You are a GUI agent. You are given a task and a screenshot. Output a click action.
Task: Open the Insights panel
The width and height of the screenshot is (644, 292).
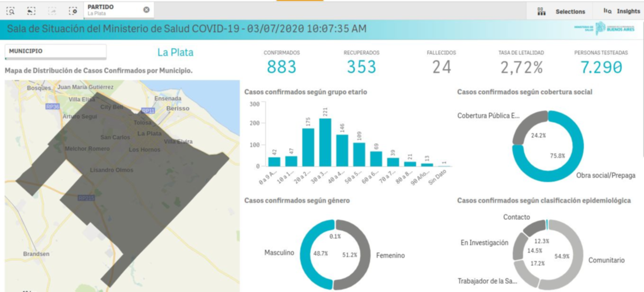click(x=621, y=11)
